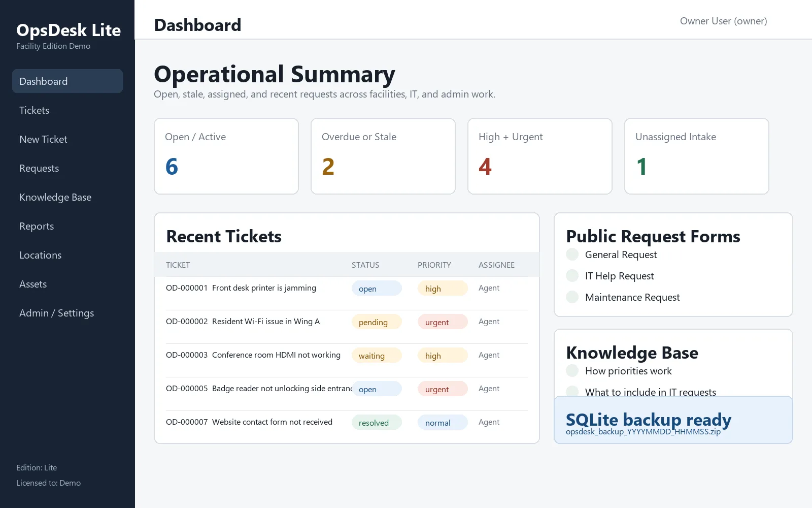This screenshot has width=812, height=508.
Task: Click the OpsDesk Lite logo title
Action: (69, 30)
